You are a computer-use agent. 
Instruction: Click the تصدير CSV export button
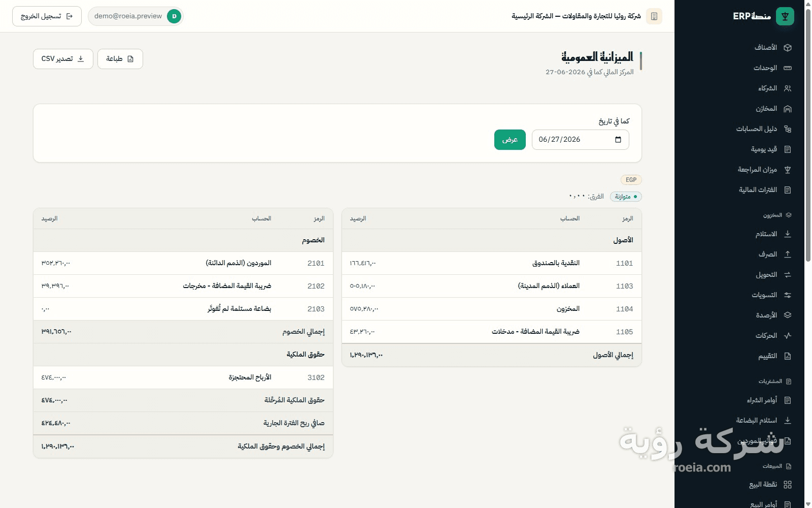pos(63,59)
